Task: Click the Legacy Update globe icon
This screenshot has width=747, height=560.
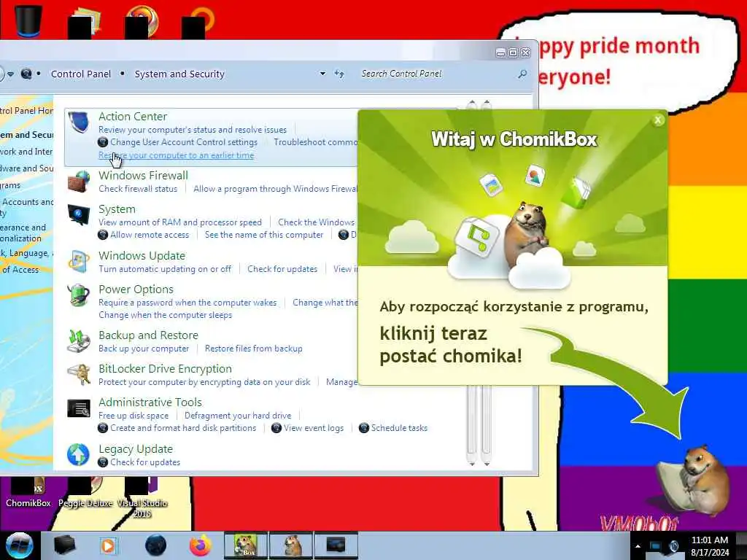Action: point(79,454)
